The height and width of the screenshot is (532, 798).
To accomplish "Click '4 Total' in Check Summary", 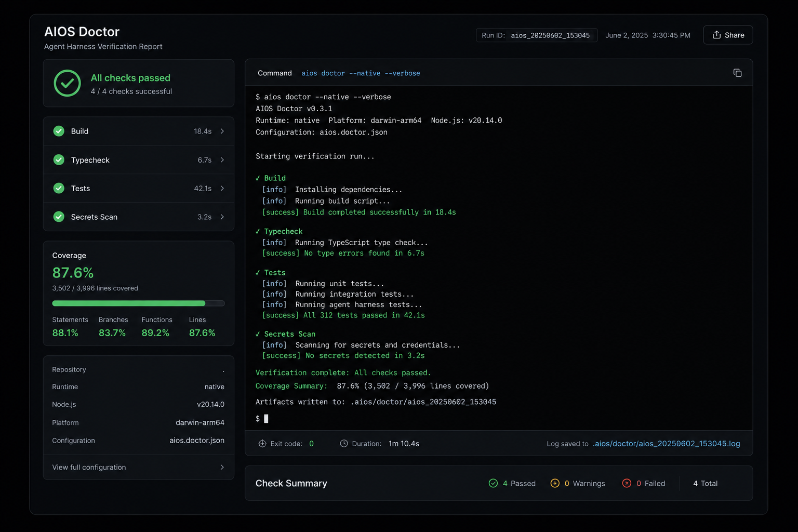I will [705, 484].
